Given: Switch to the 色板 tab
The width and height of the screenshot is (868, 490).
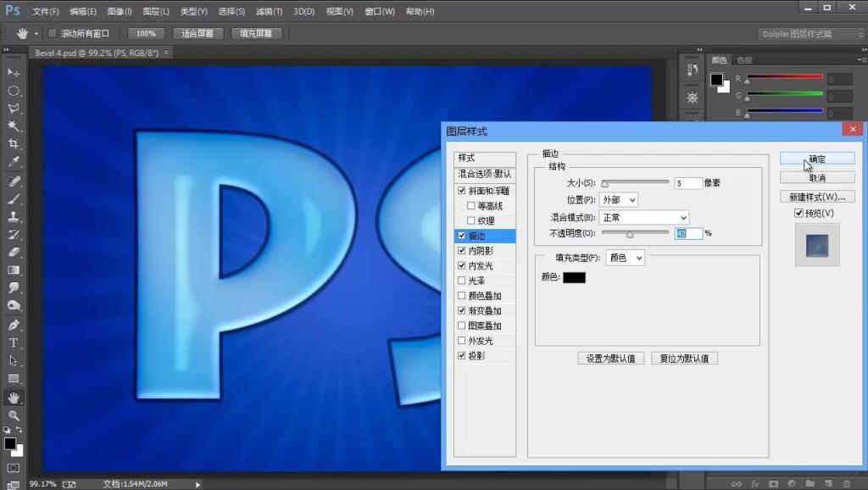Looking at the screenshot, I should click(x=744, y=60).
